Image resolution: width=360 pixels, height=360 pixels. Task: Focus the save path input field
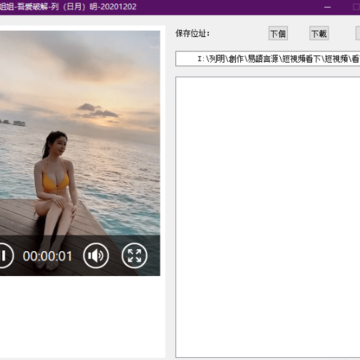[x=268, y=59]
